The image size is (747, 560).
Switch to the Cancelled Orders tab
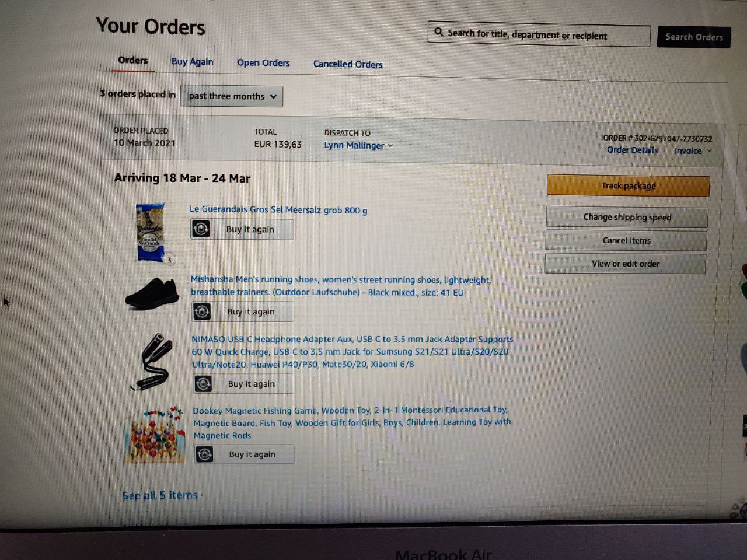[x=348, y=64]
